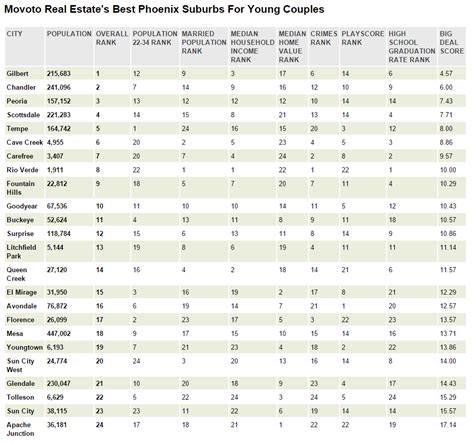Viewport: 474px width, 444px height.
Task: Select the CRIMES RANK column header
Action: tap(324, 38)
